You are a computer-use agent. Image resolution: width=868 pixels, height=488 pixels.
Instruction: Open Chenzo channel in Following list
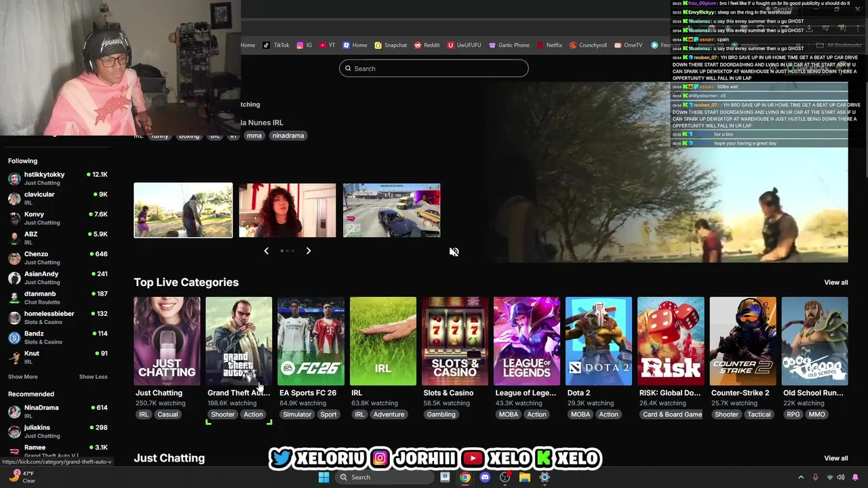pyautogui.click(x=57, y=258)
